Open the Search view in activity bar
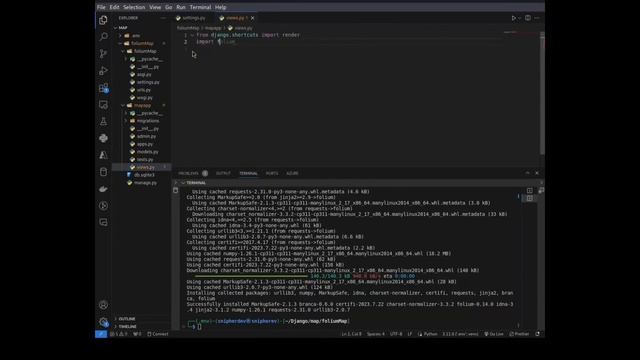 [x=103, y=37]
